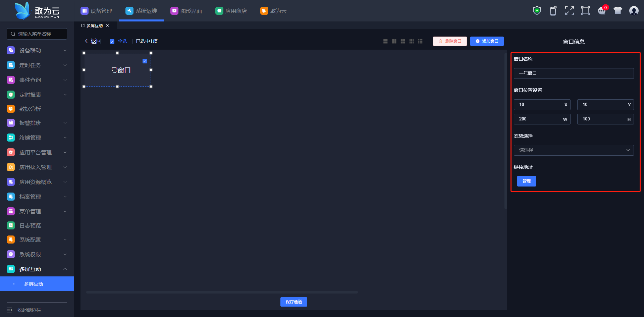644x317 pixels.
Task: Apply the two-column layout icon
Action: (x=394, y=41)
